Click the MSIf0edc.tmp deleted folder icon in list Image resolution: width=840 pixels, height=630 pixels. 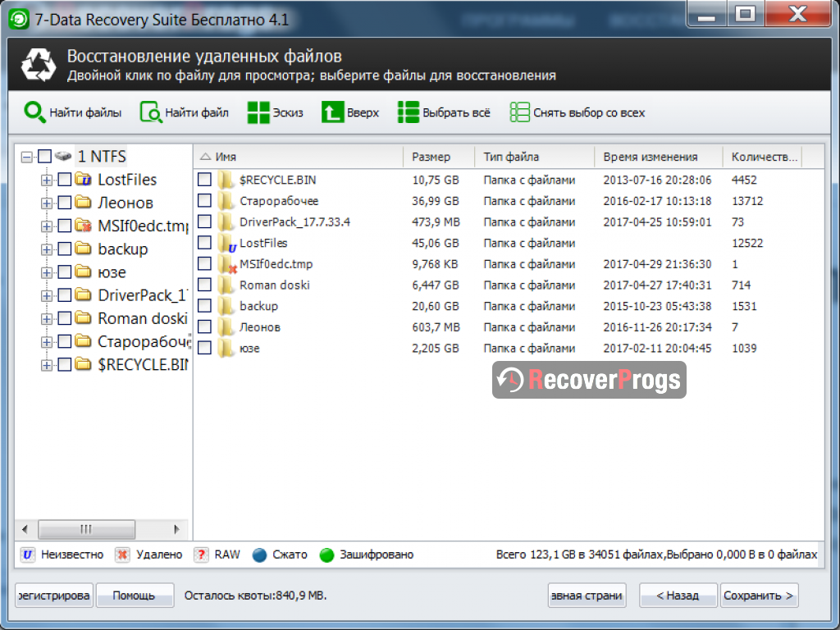[227, 265]
